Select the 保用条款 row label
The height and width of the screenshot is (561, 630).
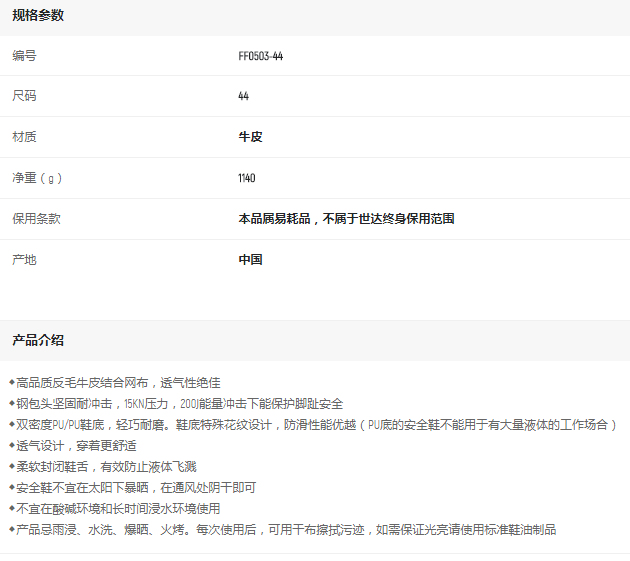click(x=36, y=218)
